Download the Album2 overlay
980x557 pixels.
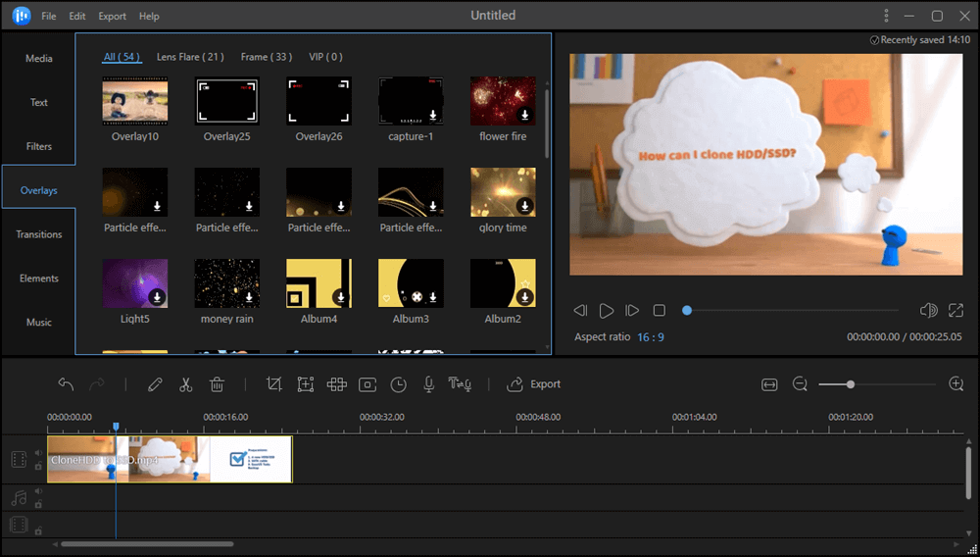(525, 297)
